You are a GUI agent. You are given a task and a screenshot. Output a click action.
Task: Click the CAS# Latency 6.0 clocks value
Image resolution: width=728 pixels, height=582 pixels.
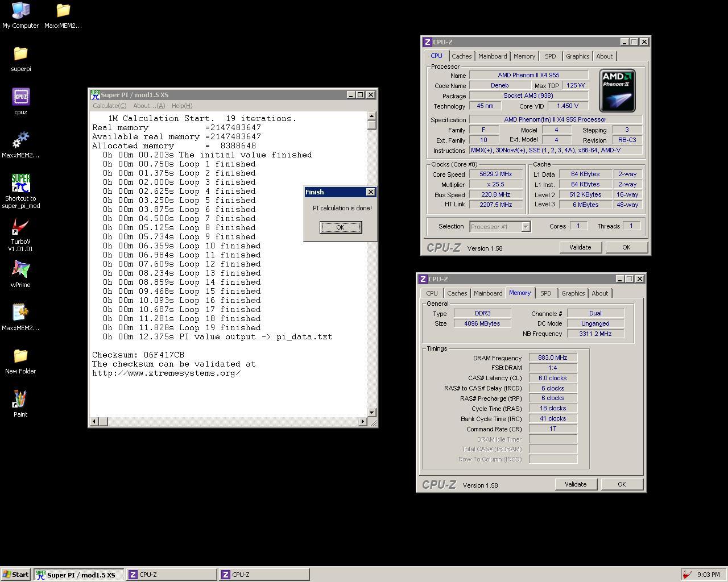click(553, 378)
